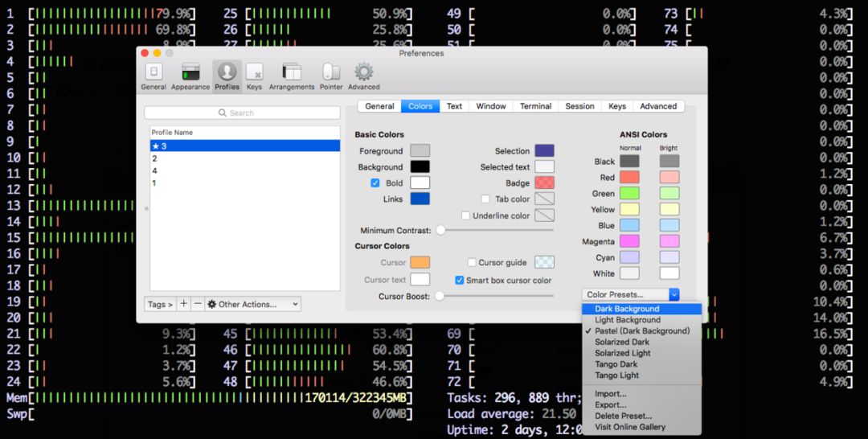
Task: Open the Selection color swatch
Action: tap(544, 150)
